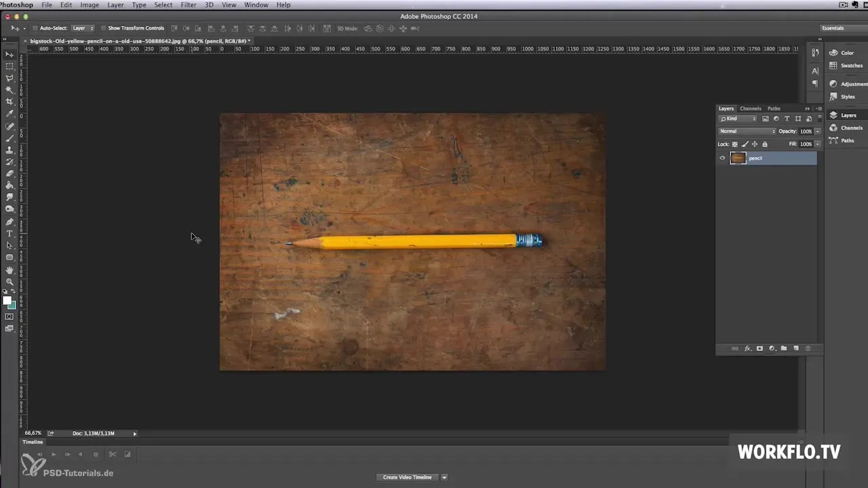Click the Create Video Timeline button
The width and height of the screenshot is (868, 488).
[x=407, y=477]
